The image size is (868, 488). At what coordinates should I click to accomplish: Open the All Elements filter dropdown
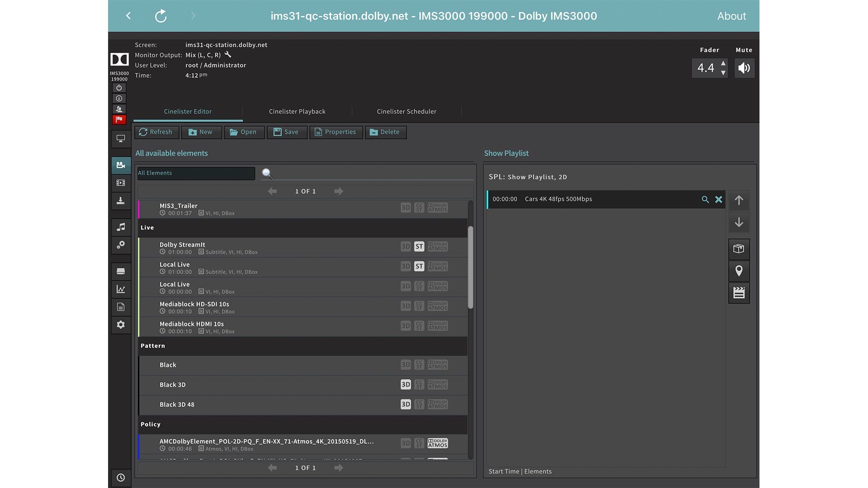196,173
